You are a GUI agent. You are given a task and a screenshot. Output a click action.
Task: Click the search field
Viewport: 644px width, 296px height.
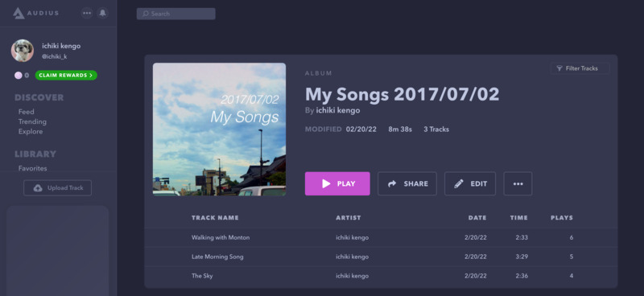point(175,14)
